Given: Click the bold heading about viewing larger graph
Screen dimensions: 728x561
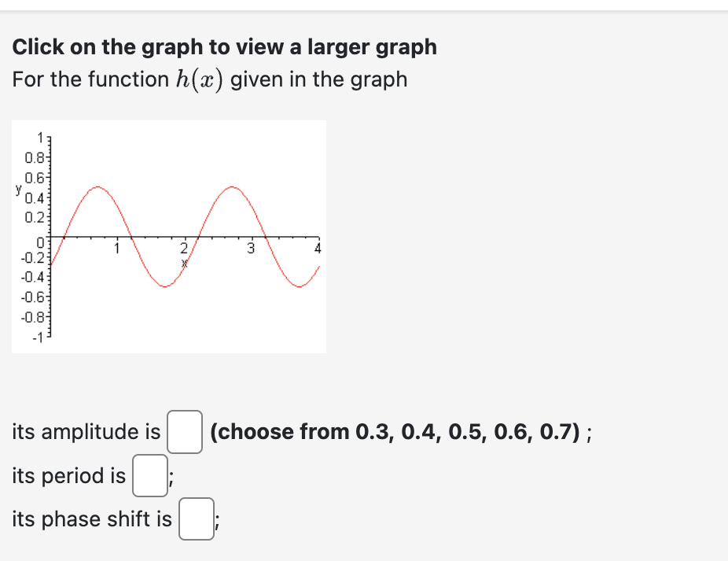Looking at the screenshot, I should coord(224,47).
